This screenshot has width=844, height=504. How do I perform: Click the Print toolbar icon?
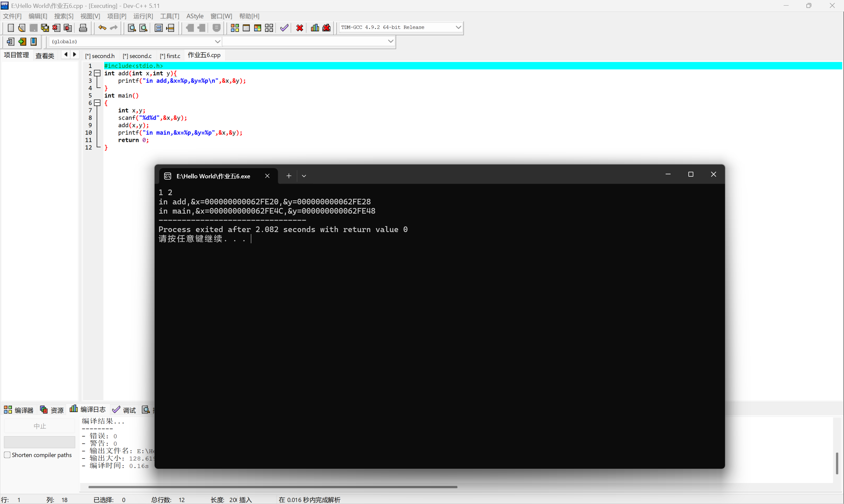tap(83, 28)
